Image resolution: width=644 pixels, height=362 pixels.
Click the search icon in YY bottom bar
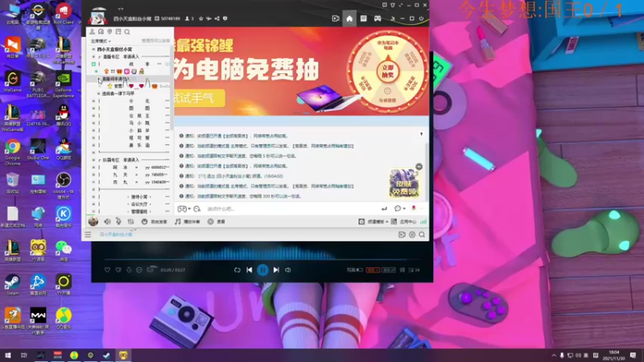tap(422, 235)
